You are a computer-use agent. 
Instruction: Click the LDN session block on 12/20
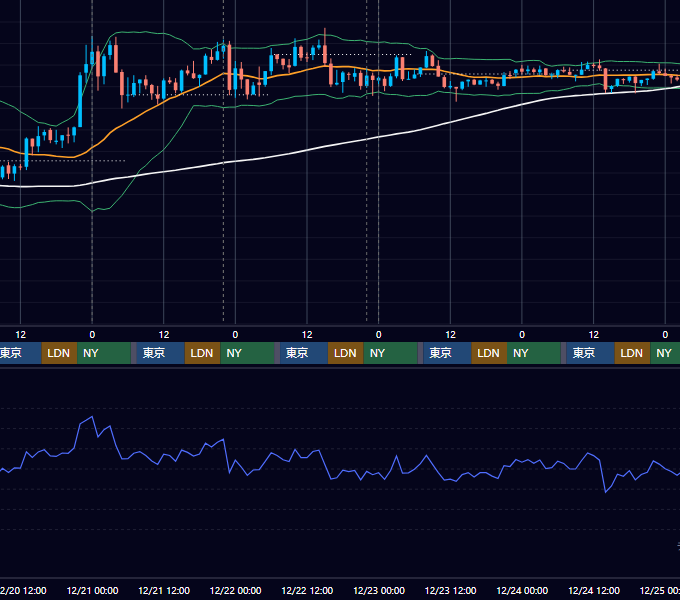pos(59,353)
